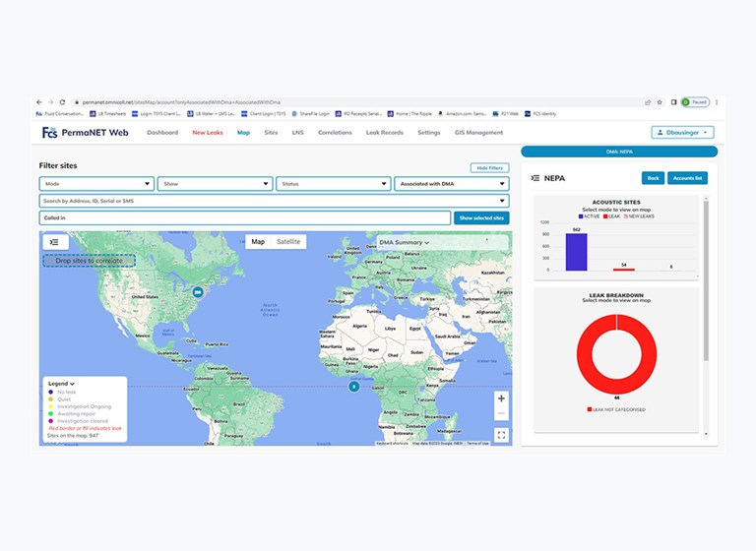The image size is (756, 551).
Task: Click the site cluster marker over USA
Action: coord(197,292)
